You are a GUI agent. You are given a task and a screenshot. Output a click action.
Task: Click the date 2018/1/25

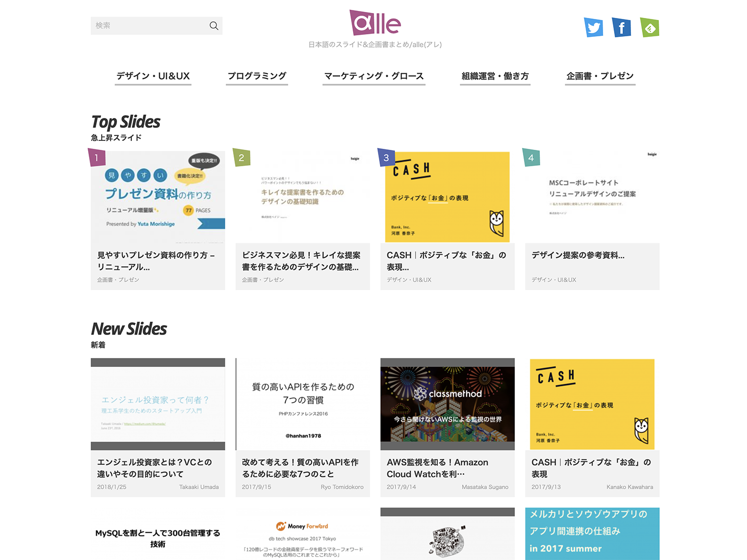(x=112, y=487)
